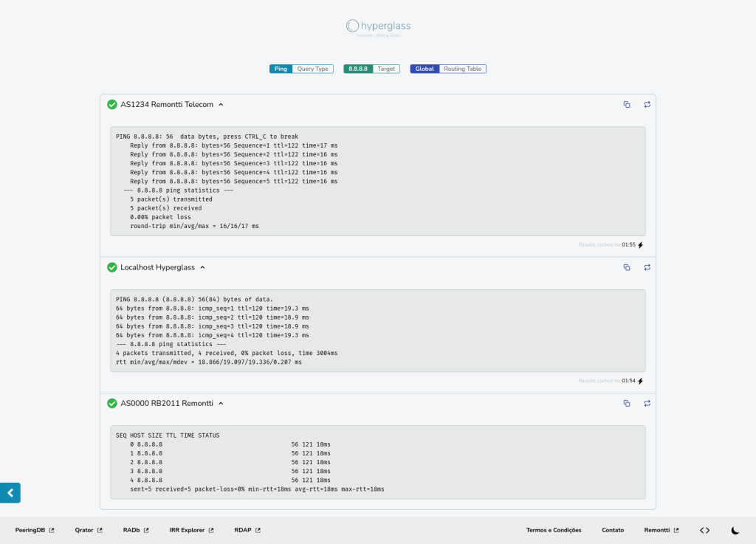Screen dimensions: 756x544
Task: Rerun the AS1234 Remontti Telecom query
Action: [647, 104]
